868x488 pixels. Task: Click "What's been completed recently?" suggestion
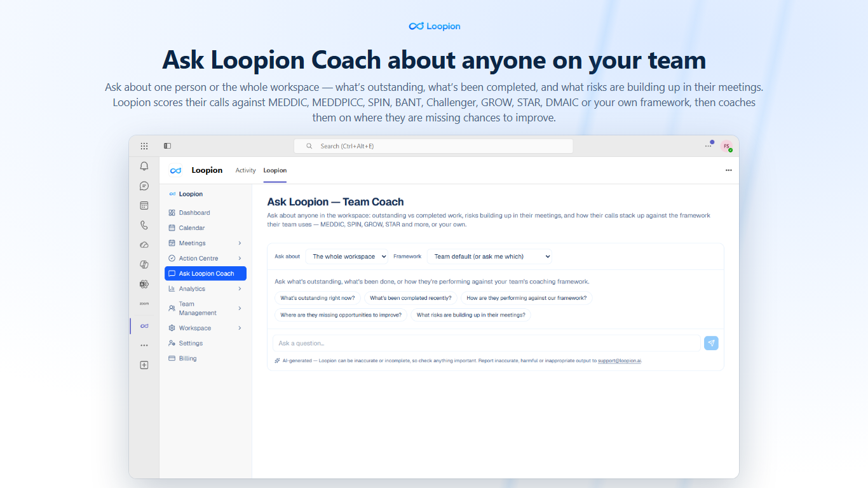[x=410, y=298]
